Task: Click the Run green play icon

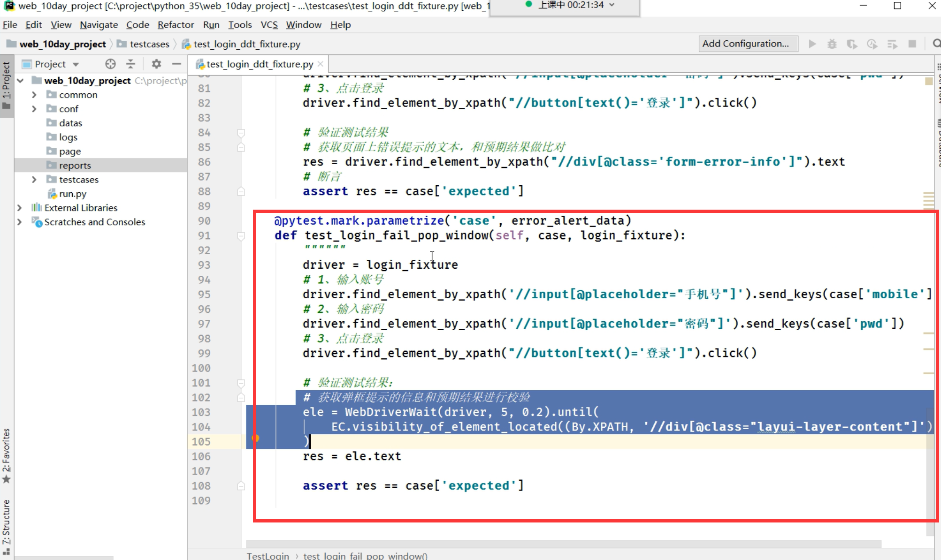Action: pos(812,44)
